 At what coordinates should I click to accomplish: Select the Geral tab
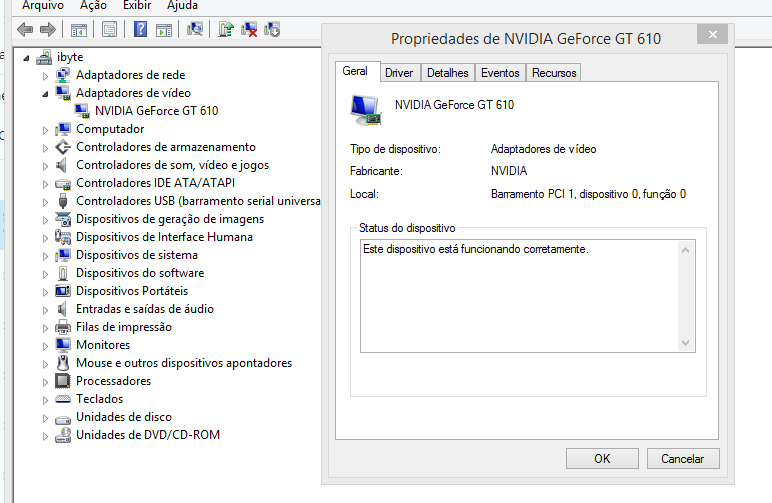pos(355,71)
